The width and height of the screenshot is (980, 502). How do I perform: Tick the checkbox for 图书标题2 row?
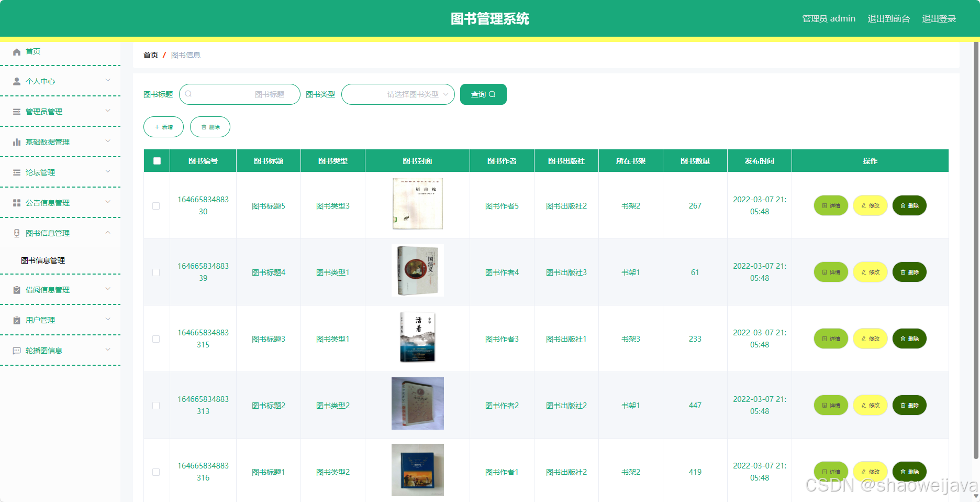pos(156,406)
